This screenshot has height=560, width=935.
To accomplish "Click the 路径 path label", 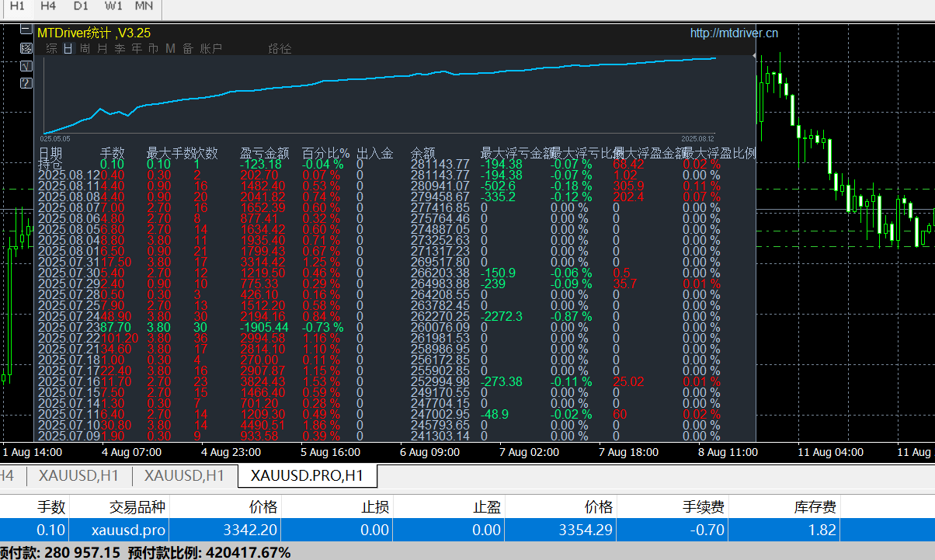I will [280, 49].
